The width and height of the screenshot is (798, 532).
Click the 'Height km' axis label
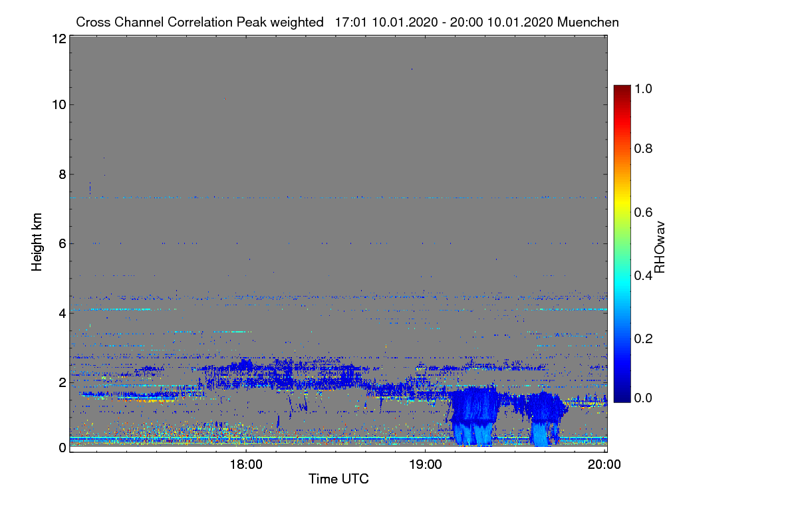(38, 241)
